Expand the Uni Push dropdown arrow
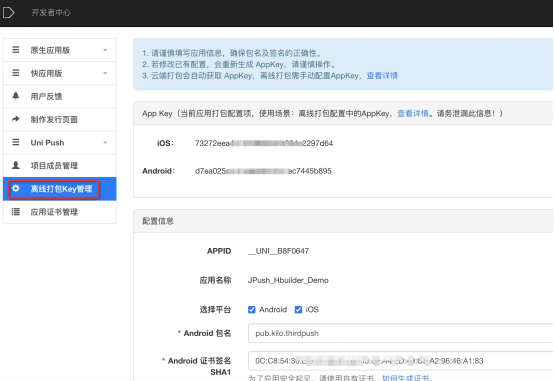Image resolution: width=554 pixels, height=381 pixels. pos(105,142)
